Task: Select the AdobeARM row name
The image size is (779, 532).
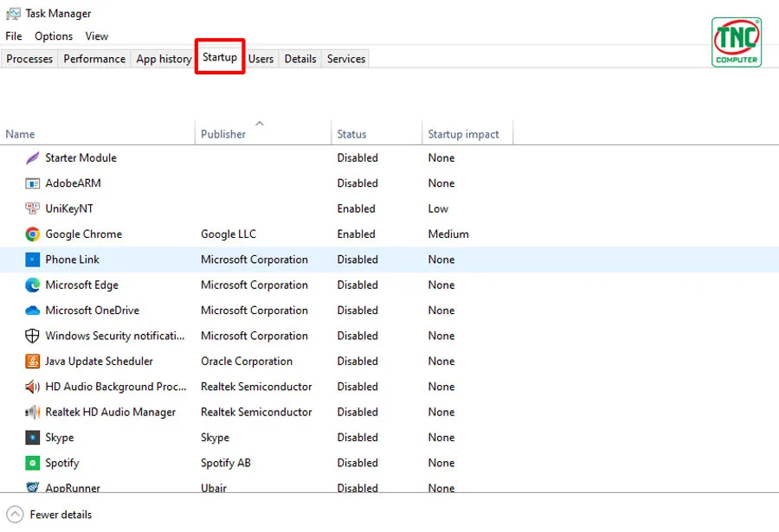Action: pos(73,183)
